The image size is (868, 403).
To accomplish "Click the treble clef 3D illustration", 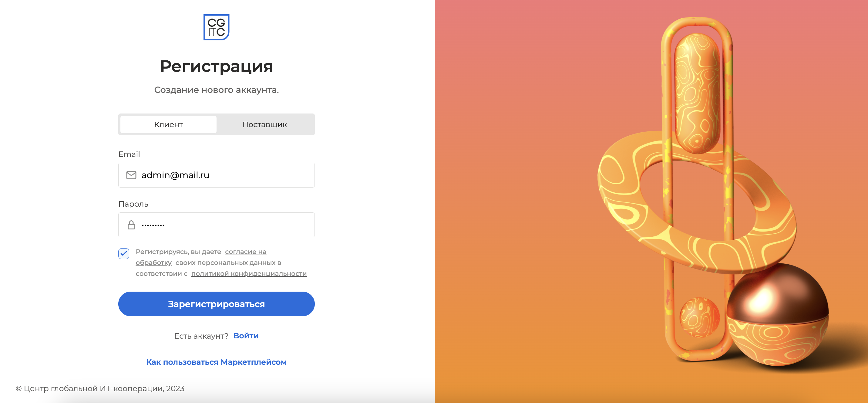I will [698, 189].
